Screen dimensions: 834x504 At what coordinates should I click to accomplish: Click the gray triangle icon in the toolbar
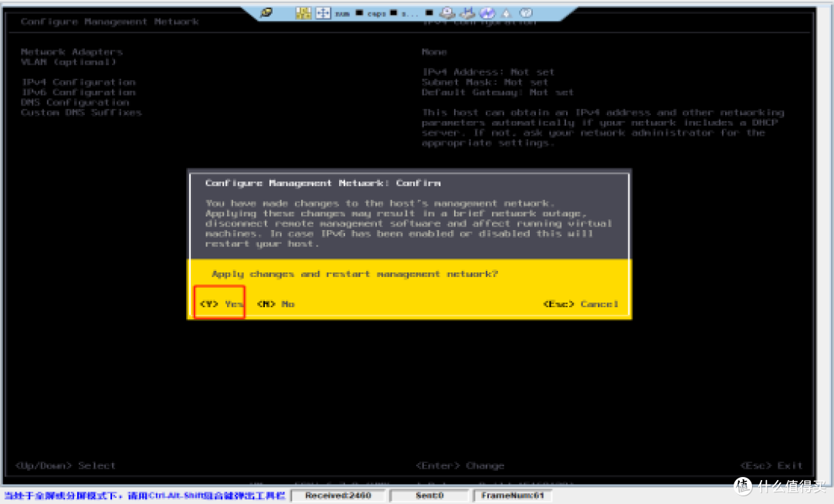pos(507,13)
